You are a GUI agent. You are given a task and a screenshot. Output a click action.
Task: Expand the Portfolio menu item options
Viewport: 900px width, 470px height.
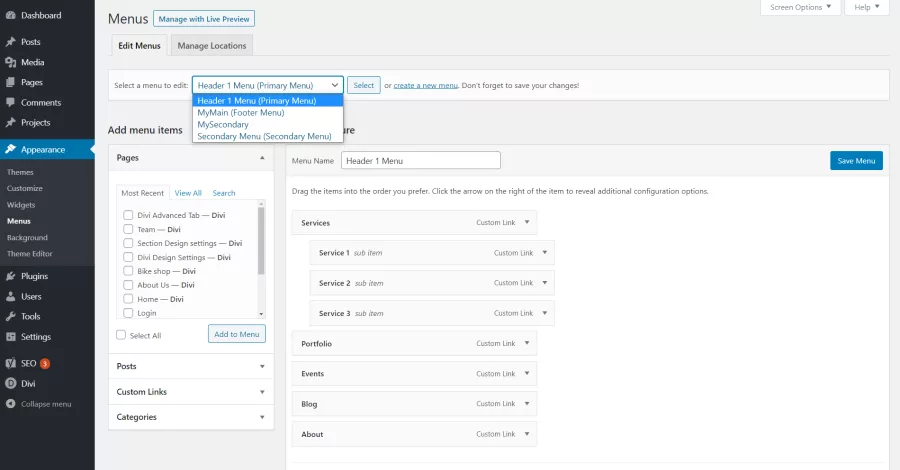coord(527,343)
